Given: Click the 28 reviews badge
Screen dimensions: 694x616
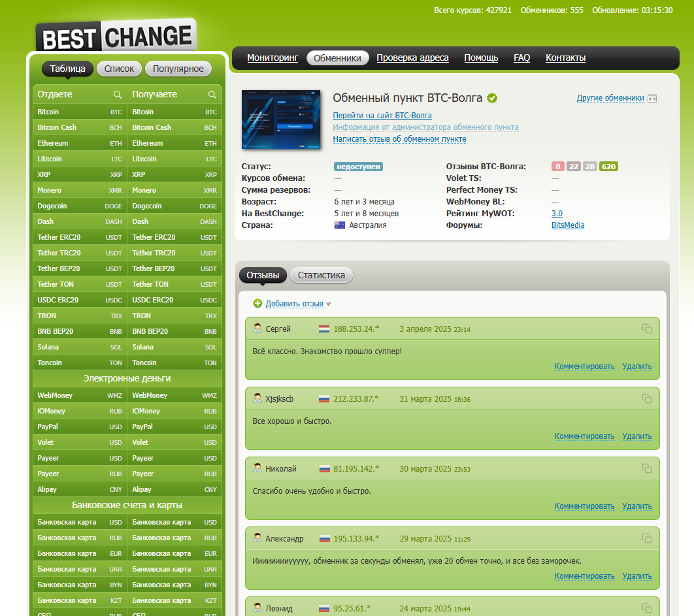Looking at the screenshot, I should 590,167.
